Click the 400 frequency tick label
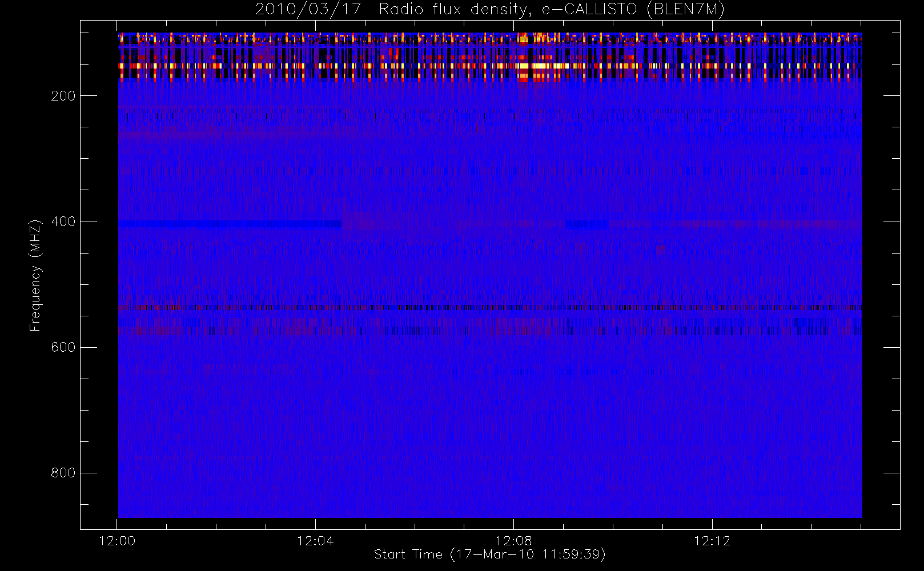Screen dimensions: 924x571 63,222
